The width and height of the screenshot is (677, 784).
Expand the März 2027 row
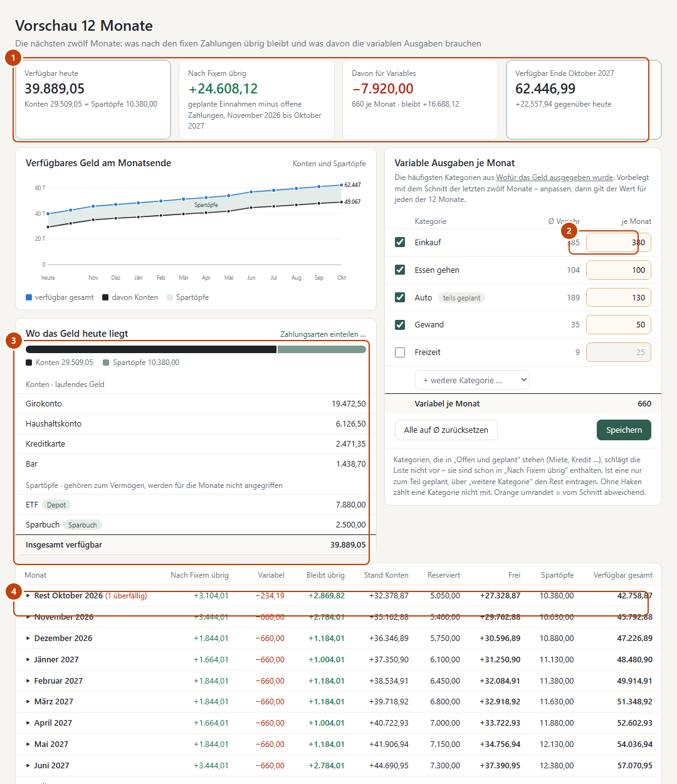tap(28, 702)
